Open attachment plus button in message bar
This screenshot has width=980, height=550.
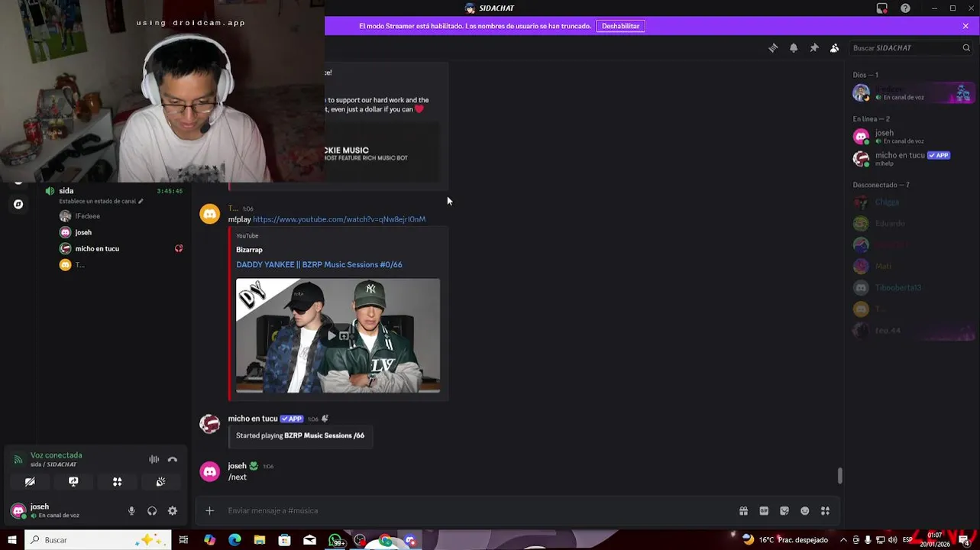click(x=210, y=511)
